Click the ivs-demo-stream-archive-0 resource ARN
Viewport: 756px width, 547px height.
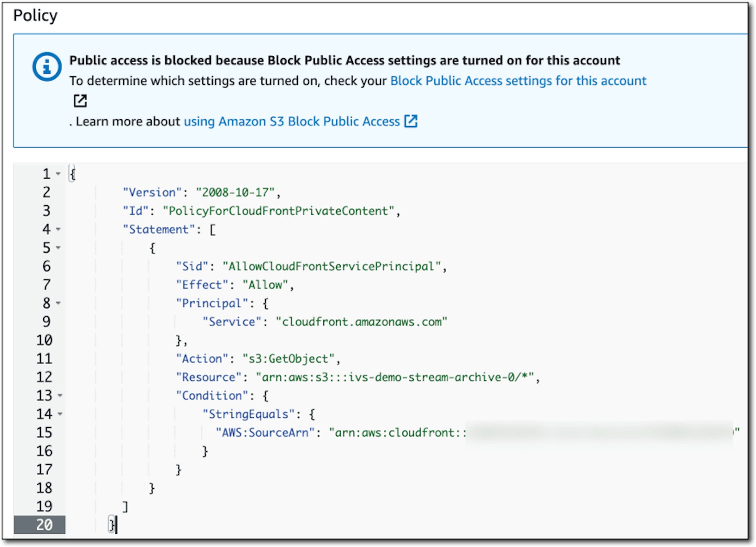click(x=395, y=377)
